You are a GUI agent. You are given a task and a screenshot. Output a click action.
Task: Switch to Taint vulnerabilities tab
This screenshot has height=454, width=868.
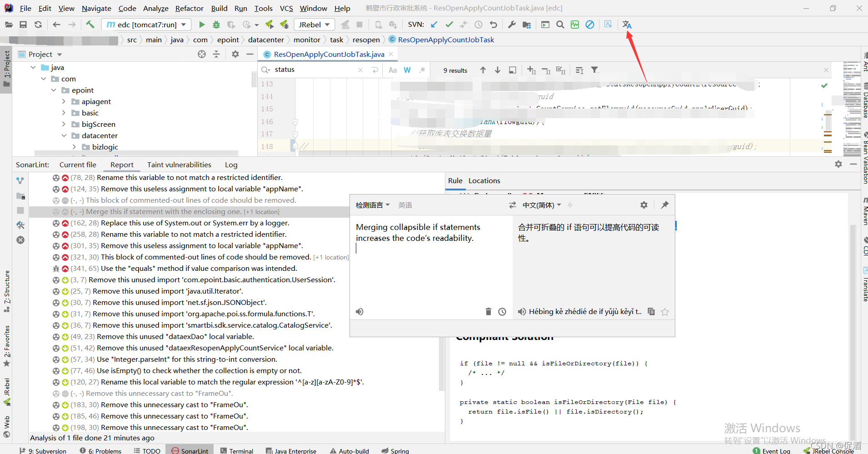tap(179, 165)
